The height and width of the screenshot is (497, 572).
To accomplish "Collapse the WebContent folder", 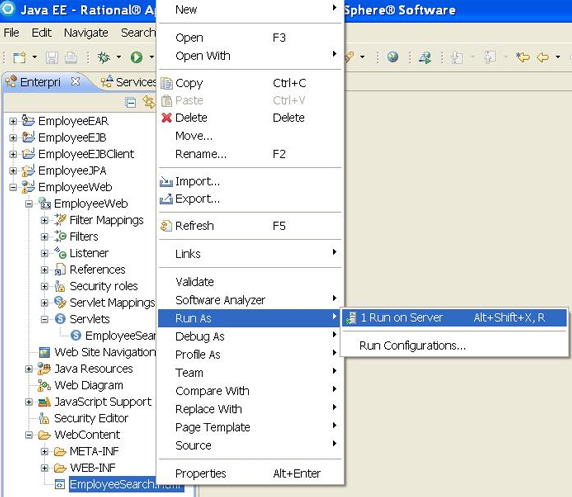I will click(29, 435).
